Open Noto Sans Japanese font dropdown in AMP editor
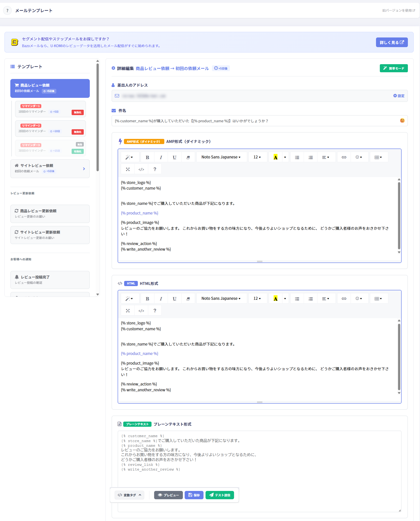420x521 pixels. pos(221,157)
